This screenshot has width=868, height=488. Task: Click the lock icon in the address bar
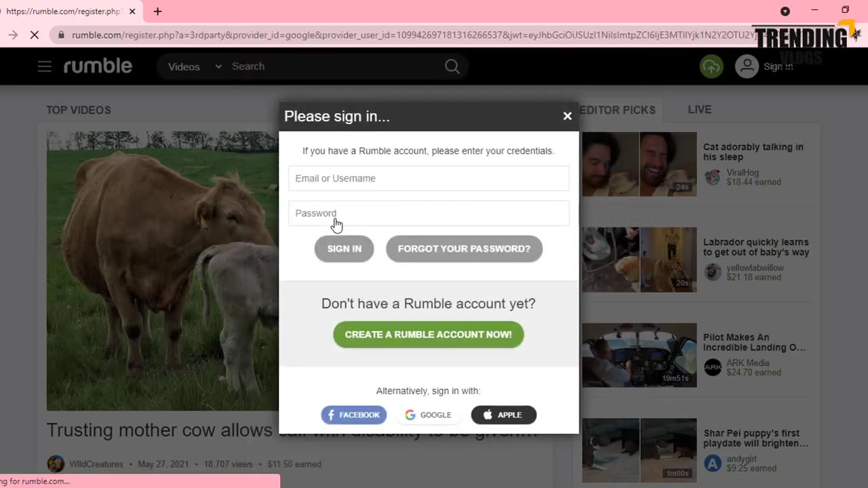(x=62, y=35)
